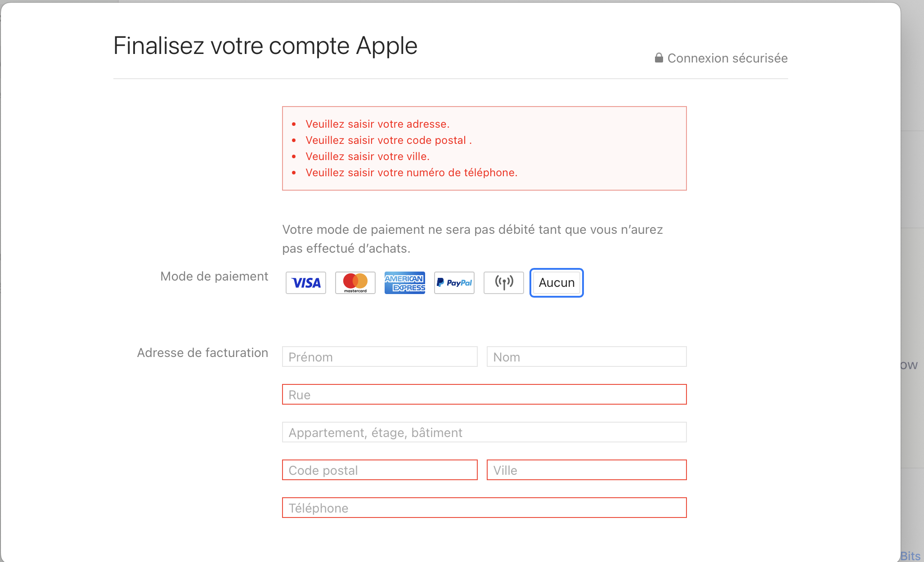
Task: Select PayPal as payment method
Action: (454, 283)
